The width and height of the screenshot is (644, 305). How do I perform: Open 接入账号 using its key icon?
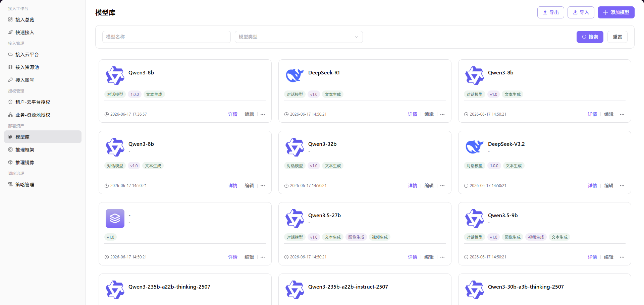pos(10,80)
